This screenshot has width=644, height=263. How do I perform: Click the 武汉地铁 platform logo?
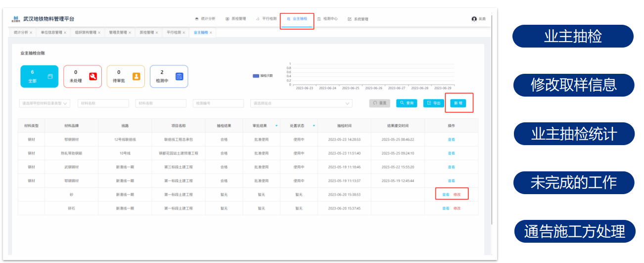[x=16, y=19]
